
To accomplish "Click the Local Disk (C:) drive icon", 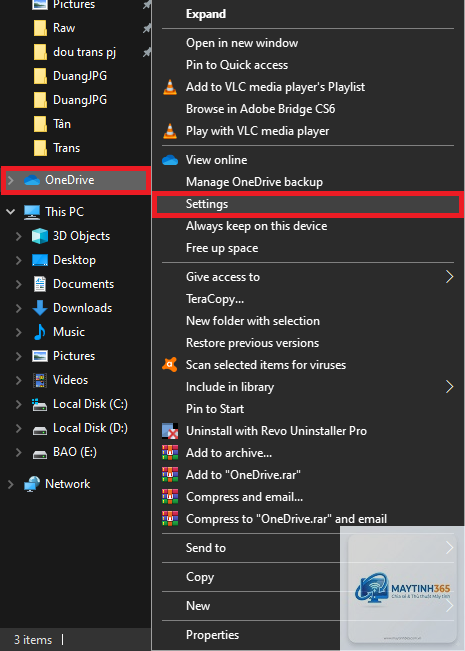I will [40, 404].
